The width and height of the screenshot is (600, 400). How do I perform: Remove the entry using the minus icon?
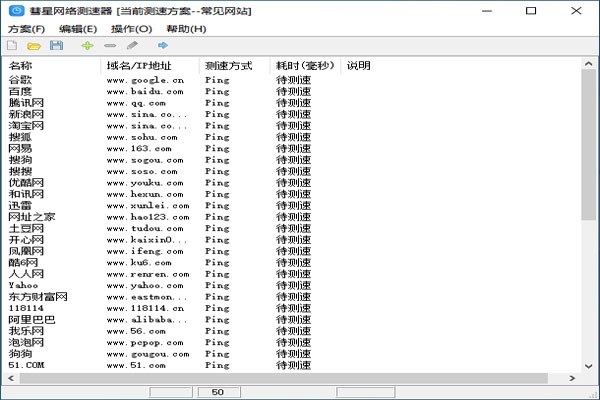tap(110, 46)
